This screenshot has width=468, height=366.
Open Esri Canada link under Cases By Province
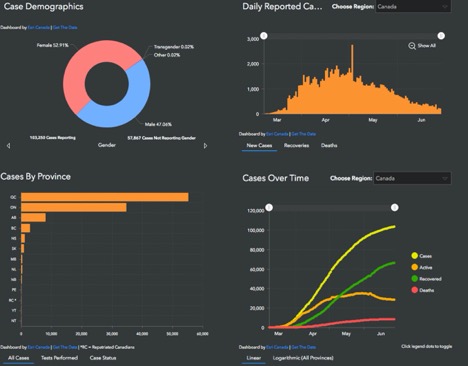pyautogui.click(x=39, y=347)
